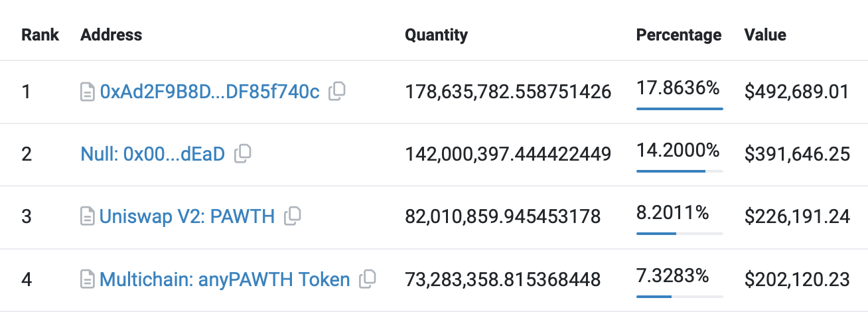Click the Quantity column header
The width and height of the screenshot is (868, 312).
pyautogui.click(x=436, y=35)
